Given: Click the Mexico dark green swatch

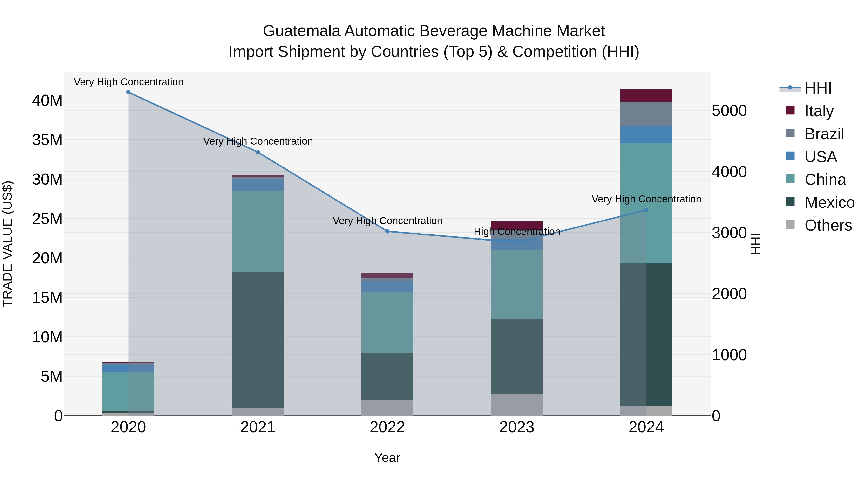Looking at the screenshot, I should pyautogui.click(x=790, y=202).
